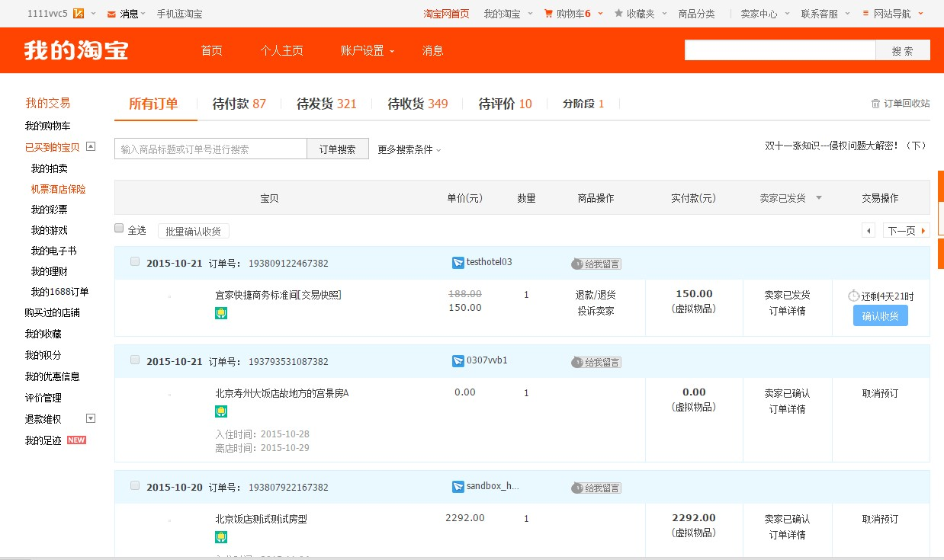Click the previous page arrow button
This screenshot has height=560, width=944.
(x=868, y=231)
